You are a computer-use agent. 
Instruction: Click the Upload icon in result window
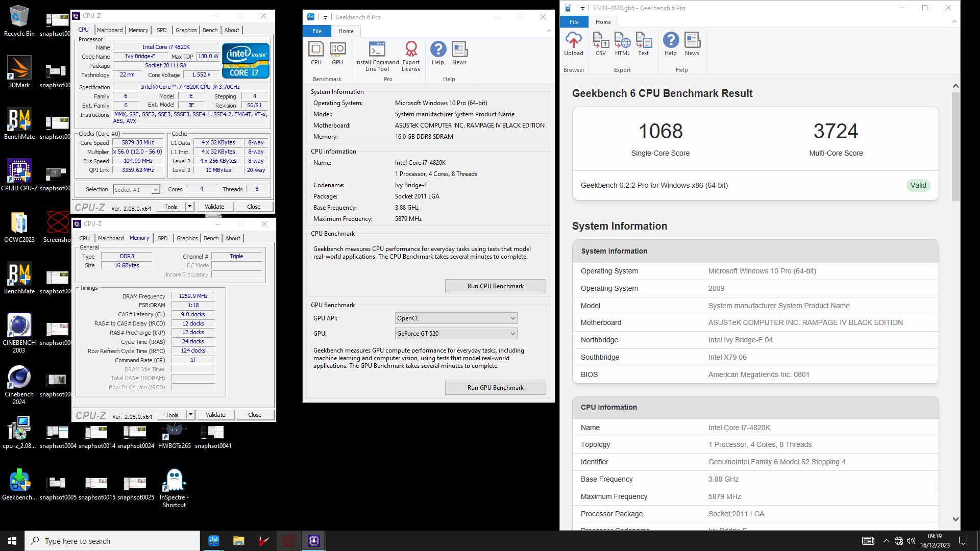(x=574, y=44)
